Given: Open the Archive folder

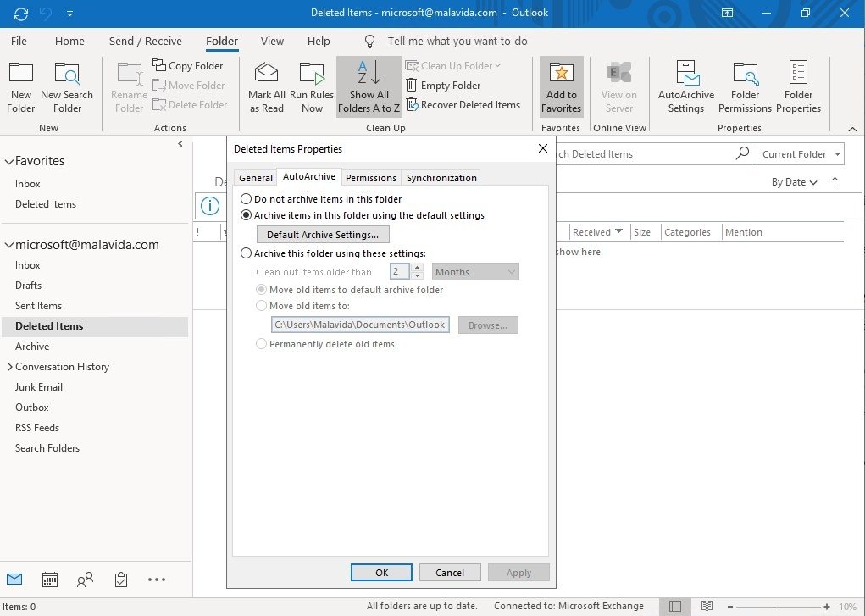Looking at the screenshot, I should point(32,347).
